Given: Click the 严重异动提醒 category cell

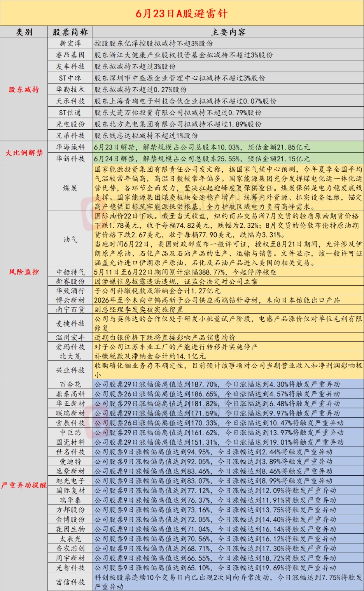Looking at the screenshot, I should (x=24, y=485).
